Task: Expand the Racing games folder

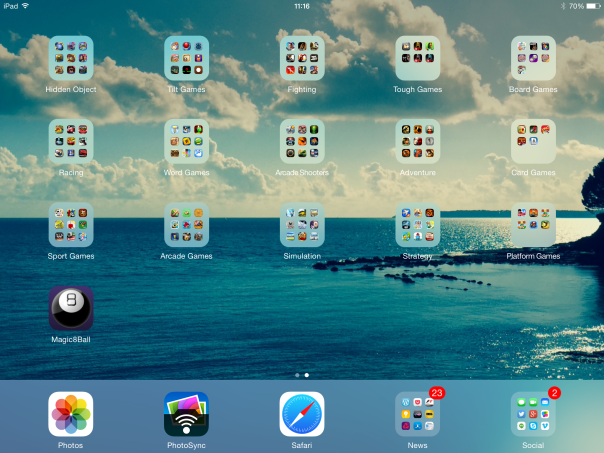Action: tap(71, 141)
